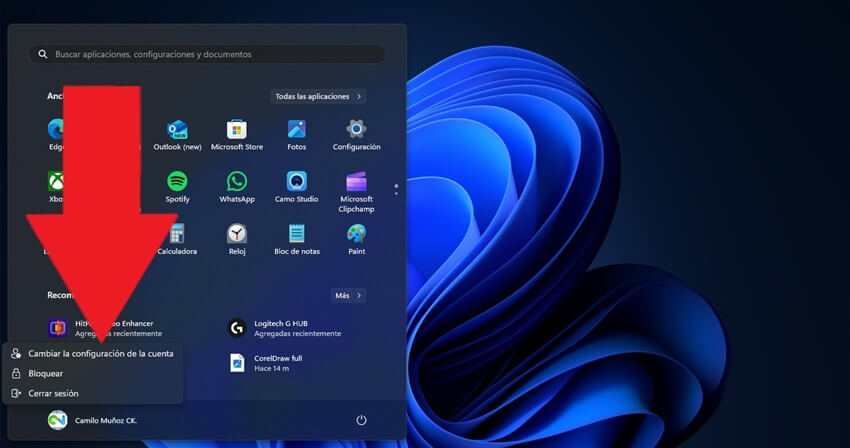The width and height of the screenshot is (850, 448).
Task: Open the Fotos app
Action: pyautogui.click(x=297, y=135)
